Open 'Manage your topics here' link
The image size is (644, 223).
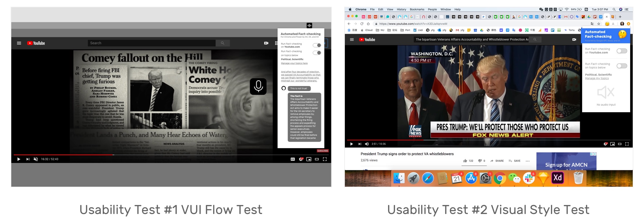pos(294,63)
